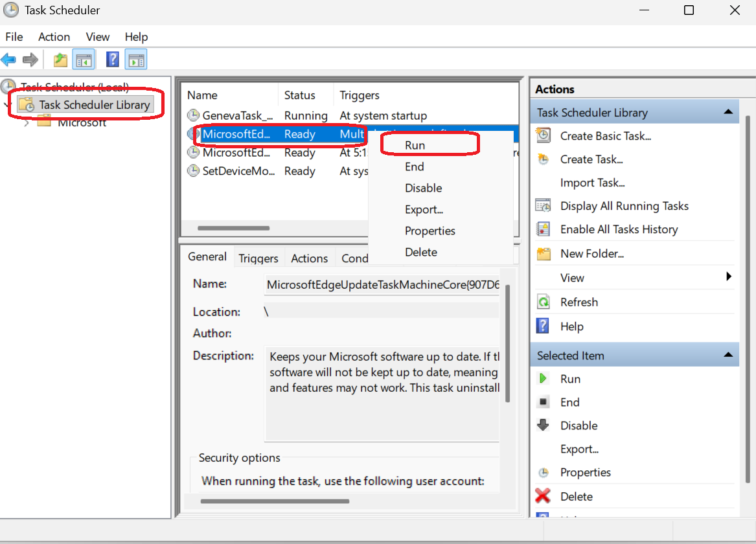This screenshot has width=756, height=544.
Task: Open the Help menu in the menu bar
Action: [x=136, y=37]
